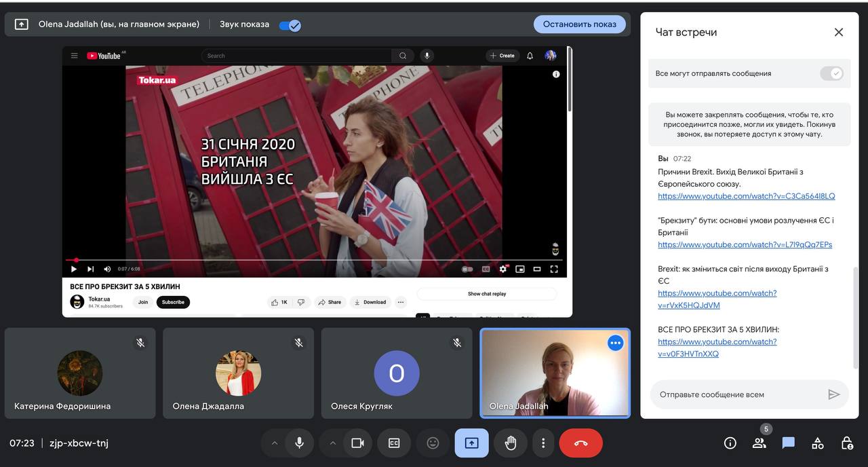This screenshot has width=868, height=467.
Task: Like the video with 1K likes
Action: (279, 302)
